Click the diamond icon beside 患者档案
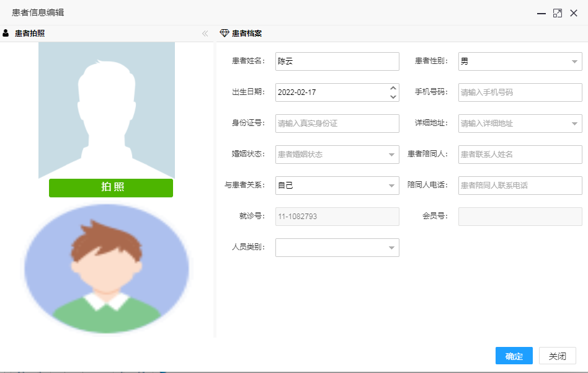588x373 pixels. pyautogui.click(x=225, y=33)
